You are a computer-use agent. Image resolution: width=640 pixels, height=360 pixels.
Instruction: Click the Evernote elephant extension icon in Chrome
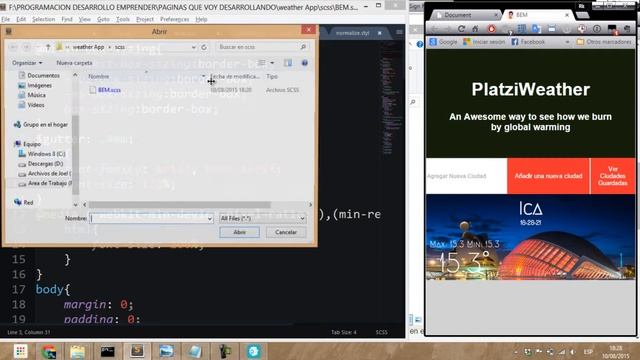tap(627, 29)
